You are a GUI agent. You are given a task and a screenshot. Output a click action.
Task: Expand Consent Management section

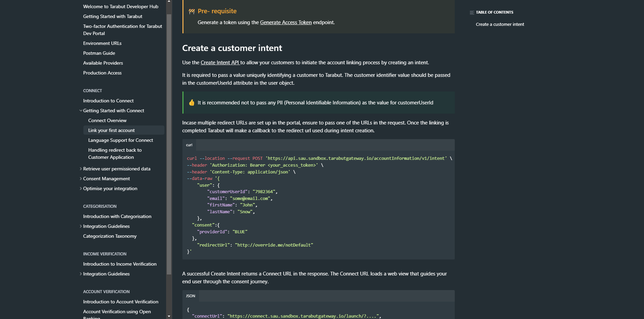[81, 179]
